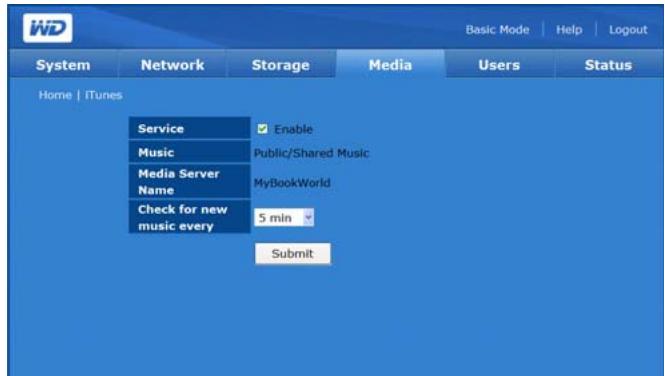Click the Submit button

(x=293, y=253)
